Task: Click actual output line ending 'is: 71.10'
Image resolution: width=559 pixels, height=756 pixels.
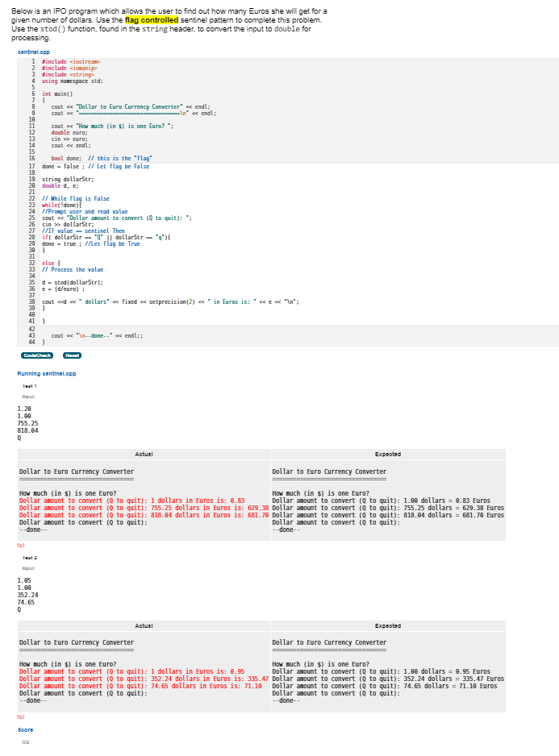Action: (140, 686)
